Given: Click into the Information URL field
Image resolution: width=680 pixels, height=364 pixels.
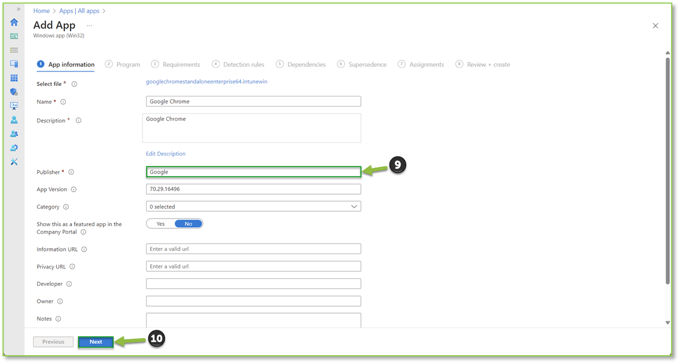Looking at the screenshot, I should (x=253, y=249).
